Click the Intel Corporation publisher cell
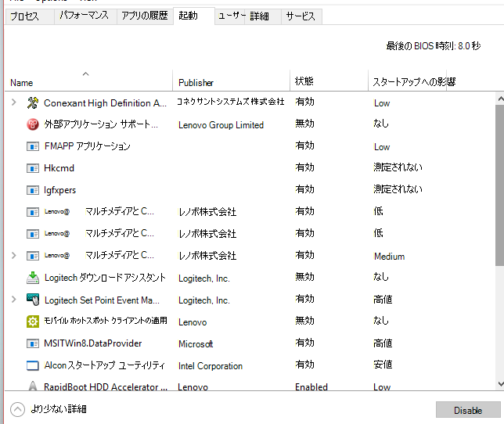This screenshot has height=424, width=504. 211,366
